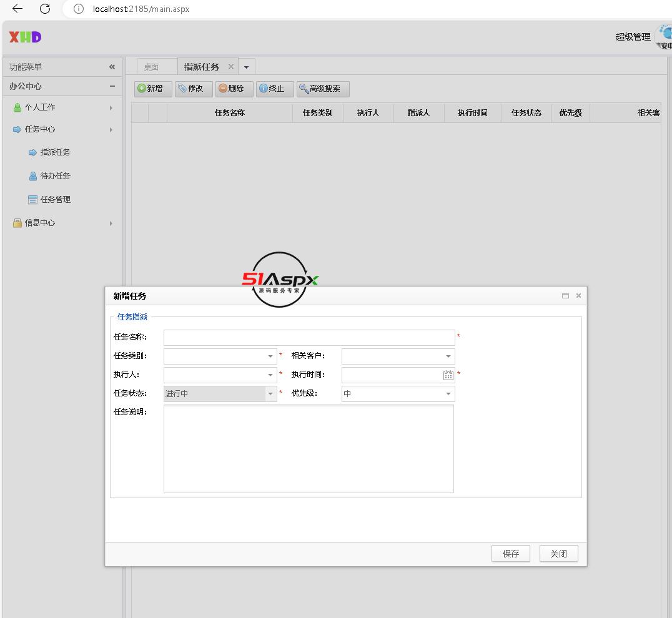Open the 优先级 priority dropdown
Viewport: 672px width, 618px height.
click(448, 394)
